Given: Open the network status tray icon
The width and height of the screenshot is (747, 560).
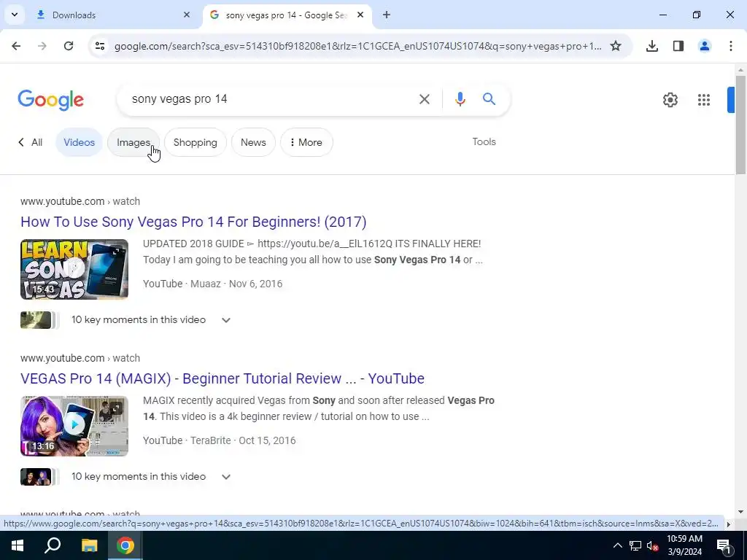Looking at the screenshot, I should pyautogui.click(x=635, y=545).
